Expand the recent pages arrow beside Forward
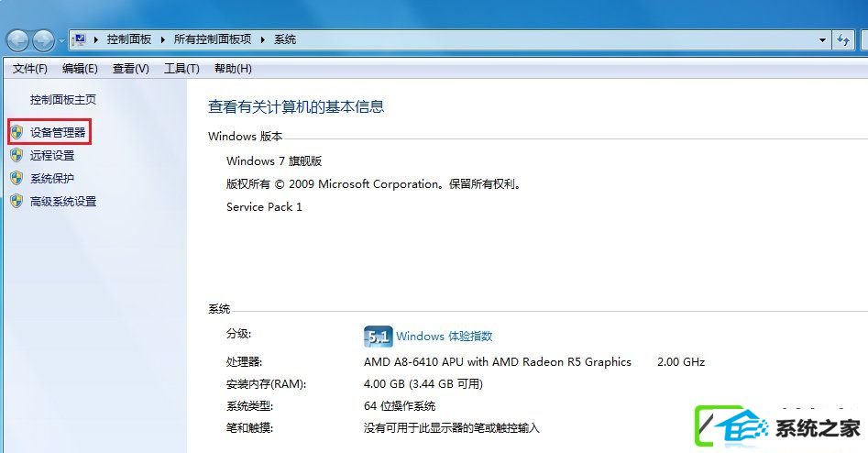This screenshot has width=868, height=453. 60,40
